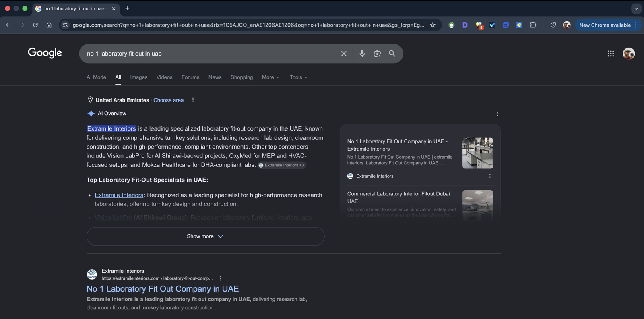
Task: Expand the AI Overview with Show more
Action: tap(205, 236)
